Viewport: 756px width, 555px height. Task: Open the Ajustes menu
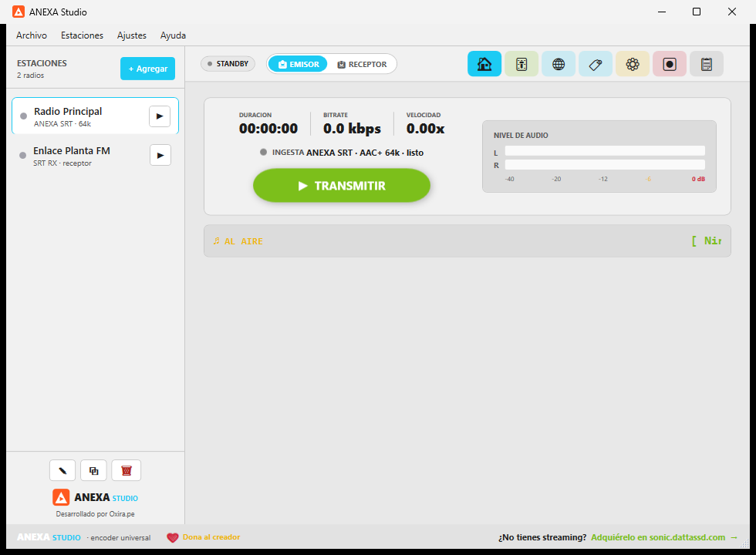tap(132, 35)
